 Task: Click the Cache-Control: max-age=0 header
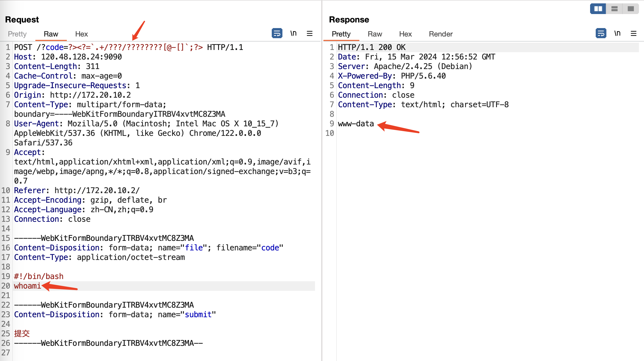click(x=68, y=76)
